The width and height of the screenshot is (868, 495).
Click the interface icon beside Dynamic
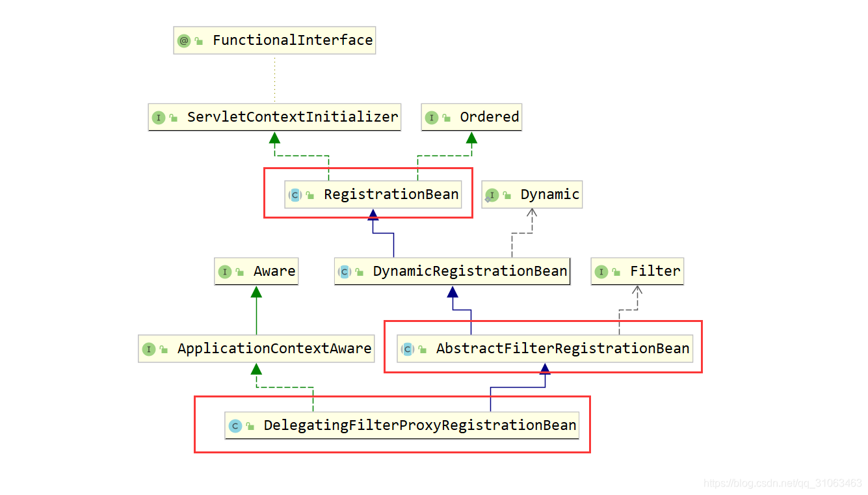492,194
